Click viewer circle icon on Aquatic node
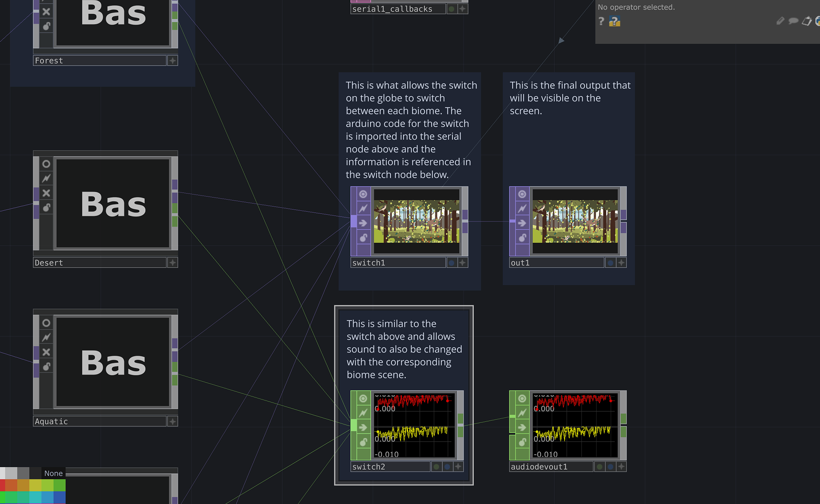This screenshot has height=504, width=820. click(x=46, y=323)
